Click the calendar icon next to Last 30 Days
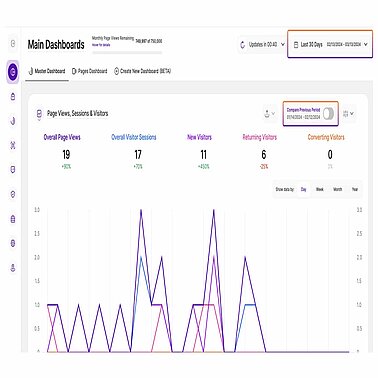This screenshot has height=378, width=378. point(295,45)
